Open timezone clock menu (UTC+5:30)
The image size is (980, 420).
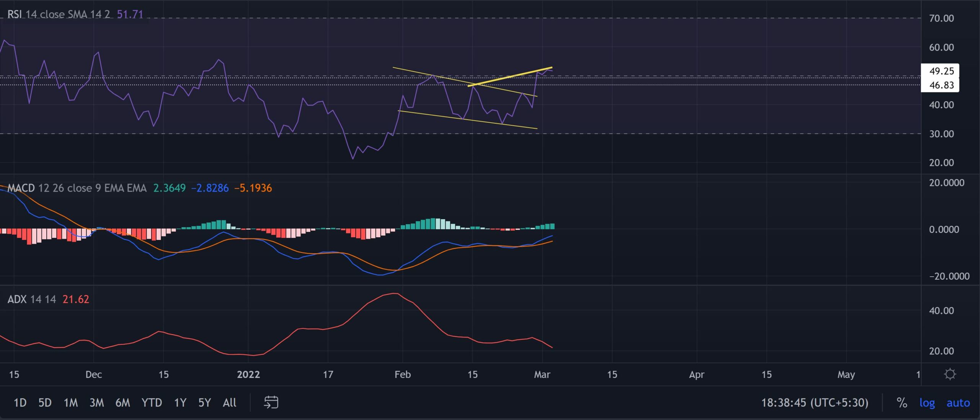(x=814, y=403)
